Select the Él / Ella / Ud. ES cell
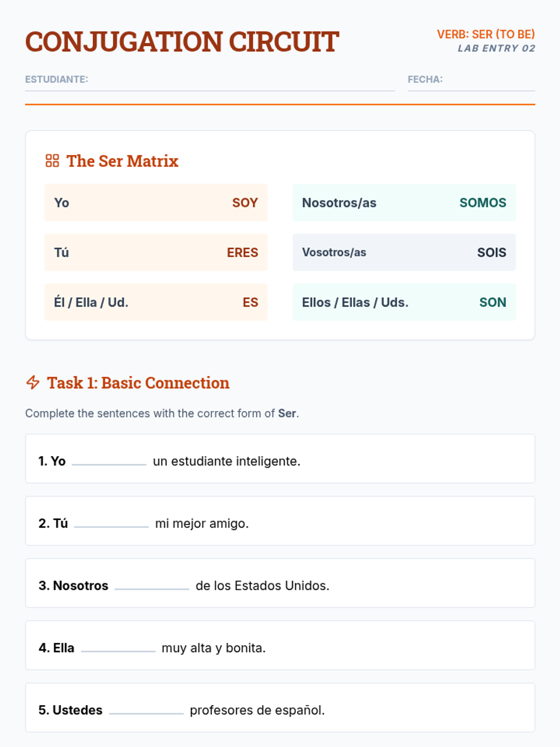 click(156, 302)
